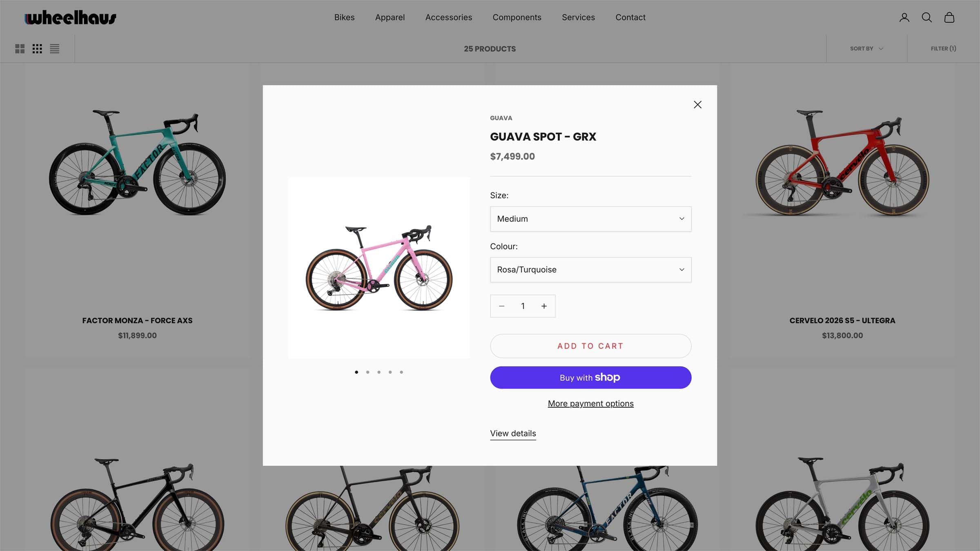
Task: Follow the View details link
Action: (513, 433)
